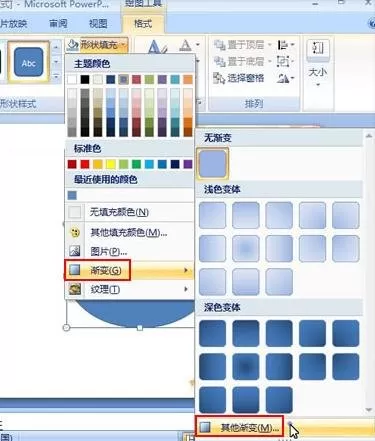Open the Align objects dropdown

tap(286, 45)
